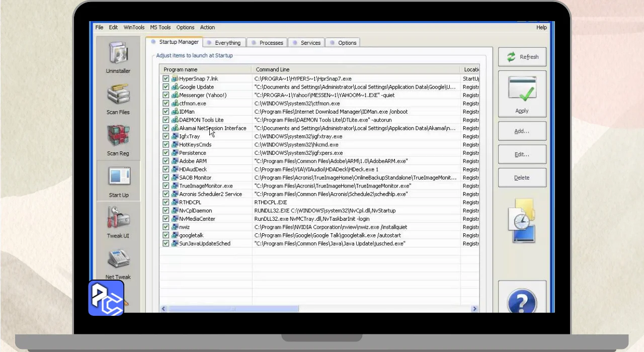Open the Uninstaller tool icon
Image resolution: width=644 pixels, height=352 pixels.
pos(118,53)
